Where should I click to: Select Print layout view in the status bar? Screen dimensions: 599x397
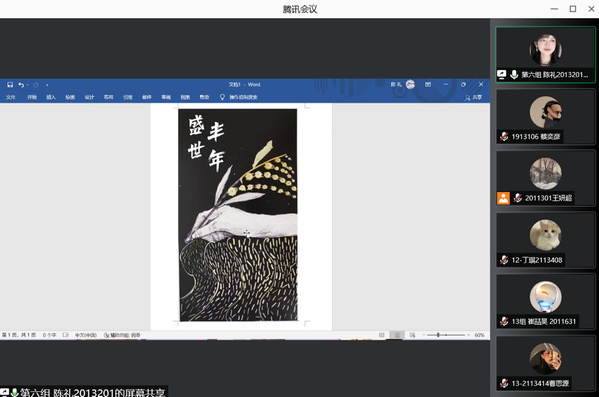click(397, 335)
